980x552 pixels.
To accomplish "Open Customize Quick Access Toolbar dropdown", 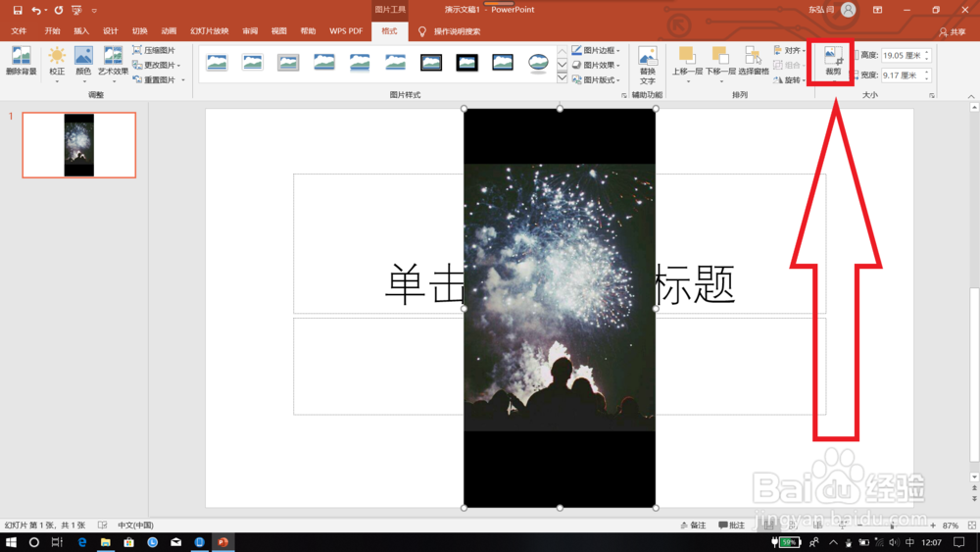I will [x=94, y=11].
